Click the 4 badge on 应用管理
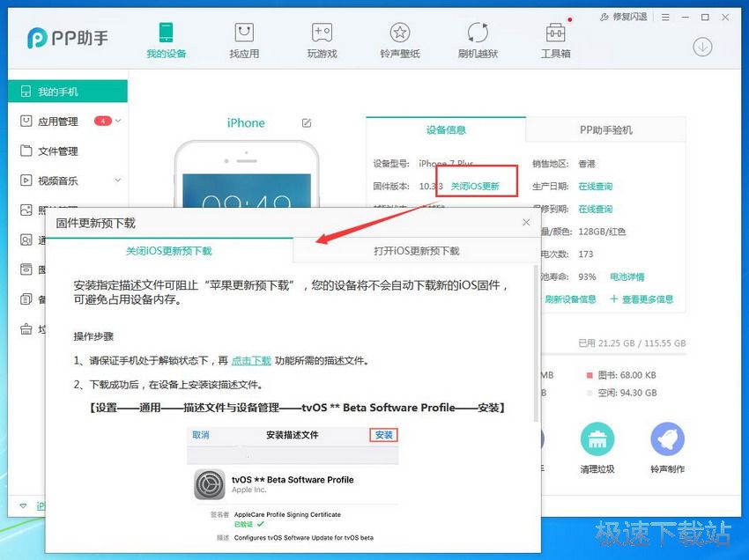This screenshot has width=749, height=560. [103, 121]
